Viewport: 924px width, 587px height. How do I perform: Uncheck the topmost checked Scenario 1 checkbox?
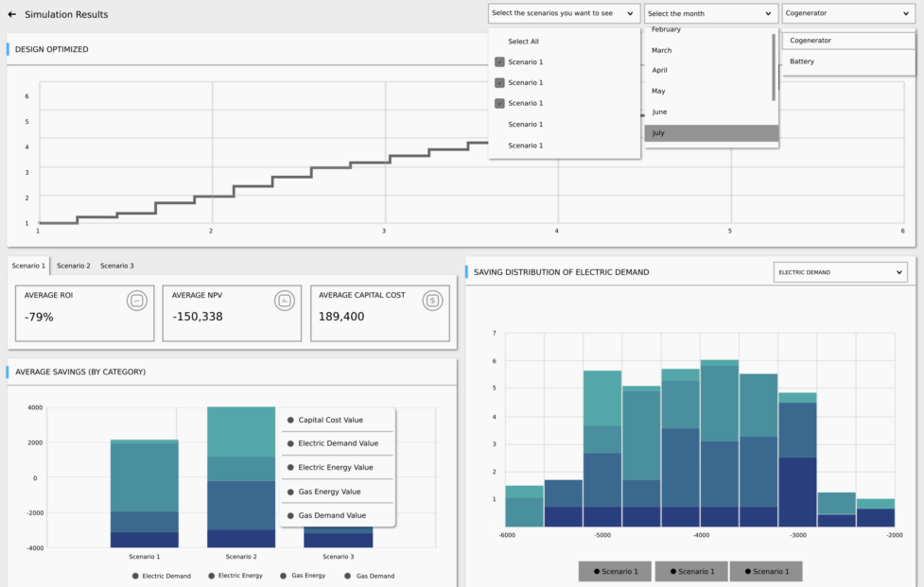coord(499,62)
